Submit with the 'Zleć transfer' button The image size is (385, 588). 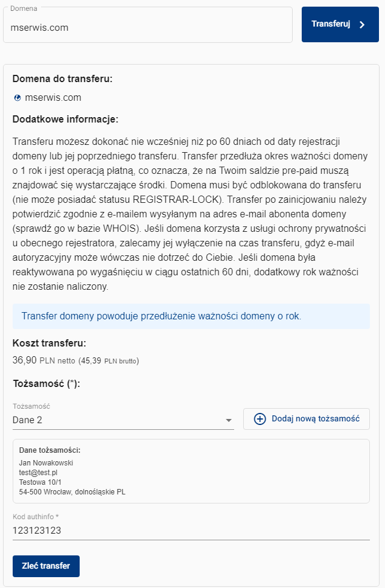click(x=46, y=566)
